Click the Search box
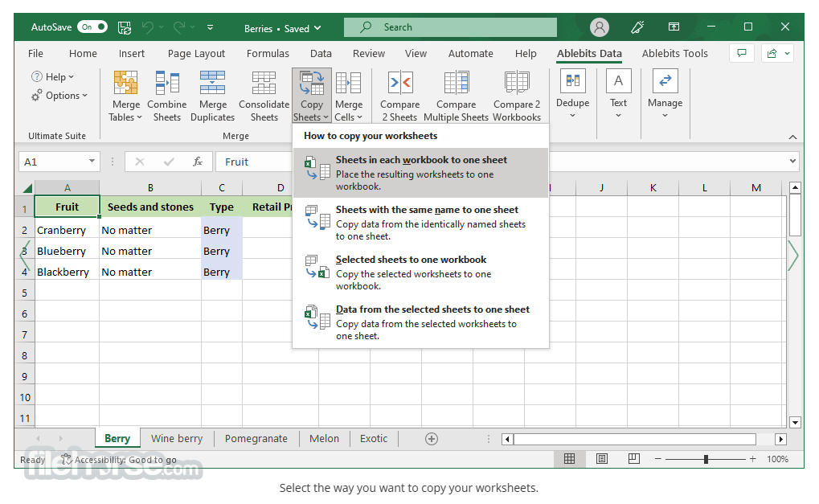The image size is (819, 504). [x=450, y=27]
